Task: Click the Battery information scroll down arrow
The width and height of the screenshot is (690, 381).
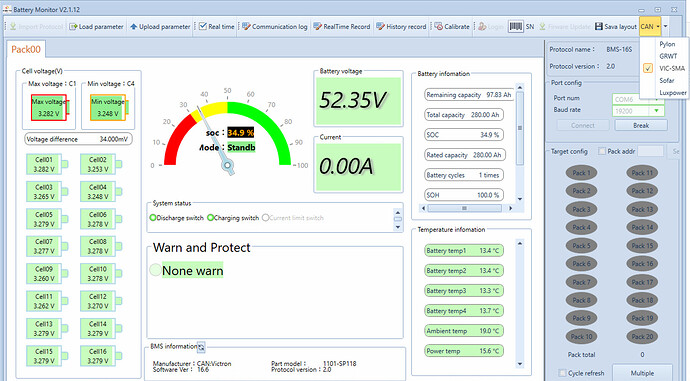Action: [520, 199]
